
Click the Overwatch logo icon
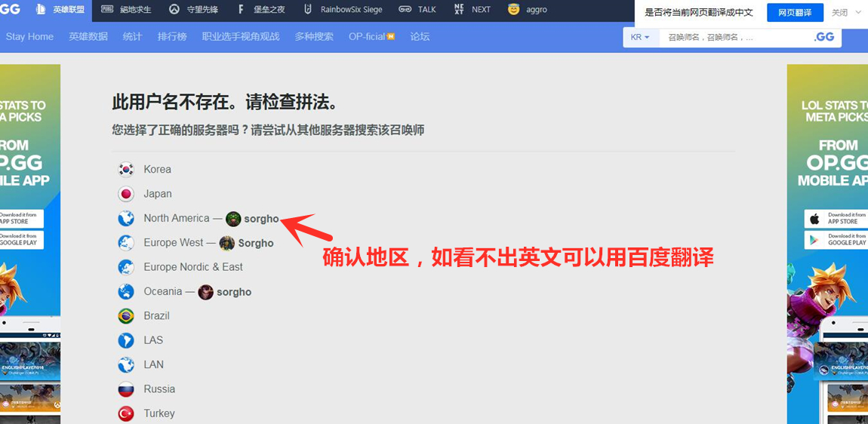coord(174,9)
